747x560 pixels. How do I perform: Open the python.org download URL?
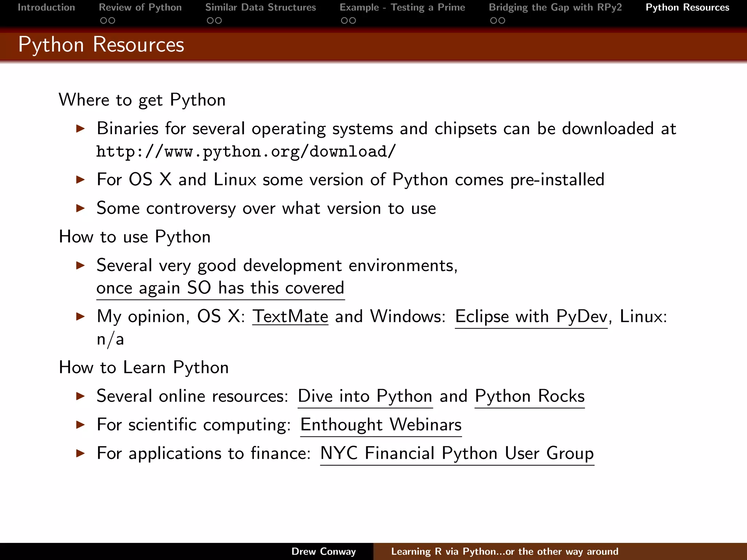click(x=246, y=152)
